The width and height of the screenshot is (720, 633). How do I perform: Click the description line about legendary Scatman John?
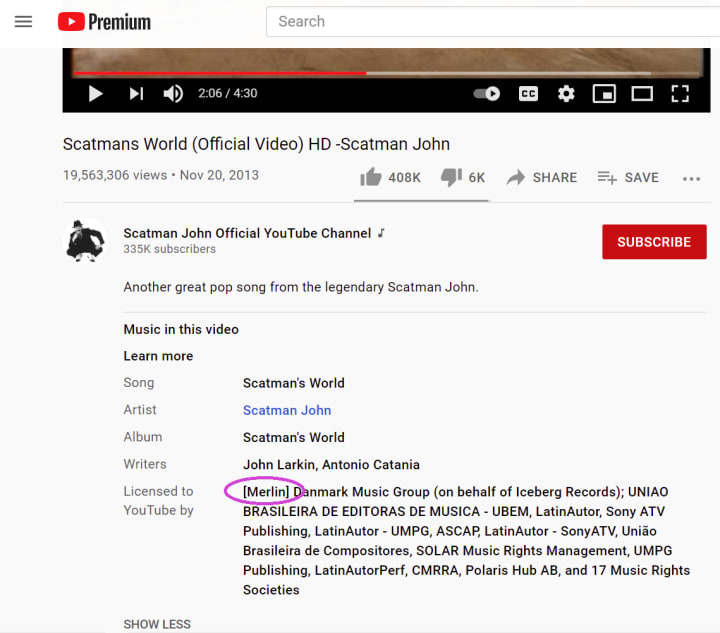301,287
